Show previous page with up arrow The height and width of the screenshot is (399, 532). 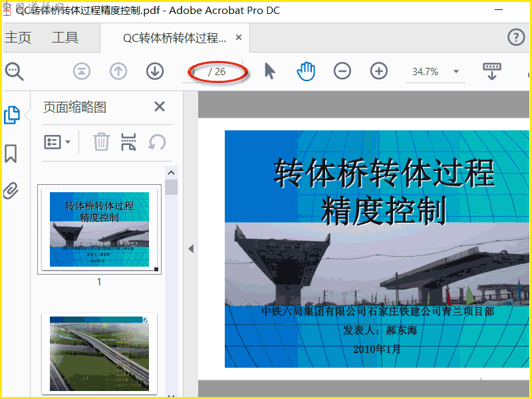[x=118, y=72]
